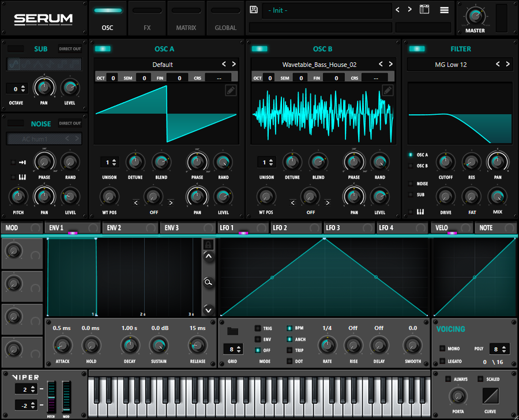
Task: Enable the Mono voicing checkbox
Action: [x=442, y=348]
